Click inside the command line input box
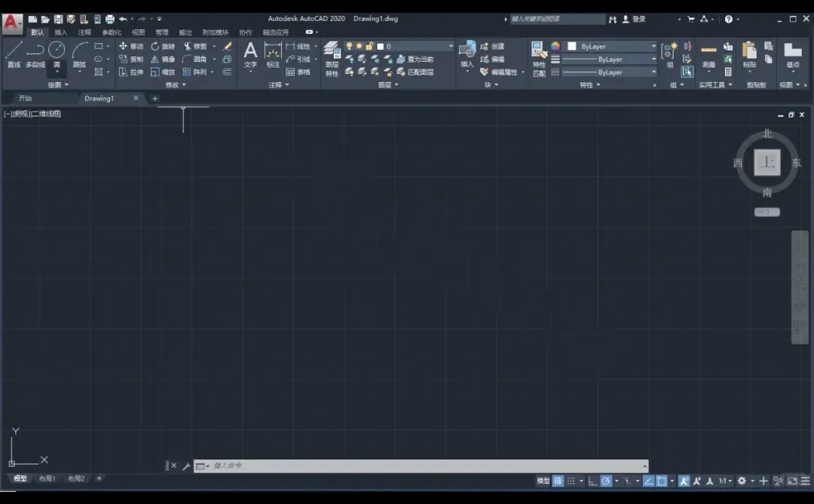The image size is (814, 504). click(339, 466)
